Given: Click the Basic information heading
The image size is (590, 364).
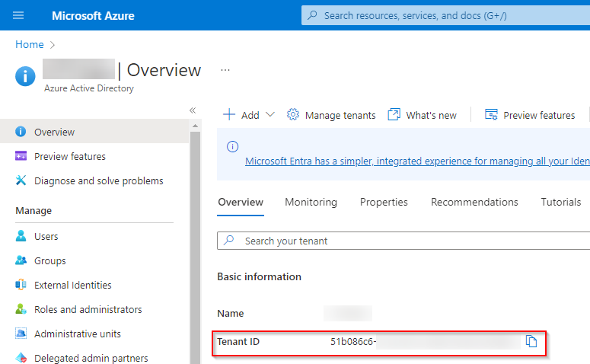Looking at the screenshot, I should pos(260,276).
